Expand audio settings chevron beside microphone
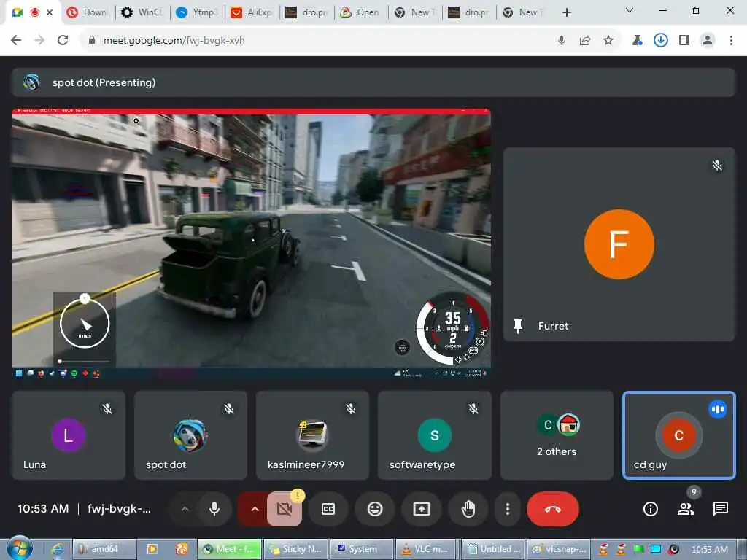This screenshot has height=560, width=747. [185, 509]
